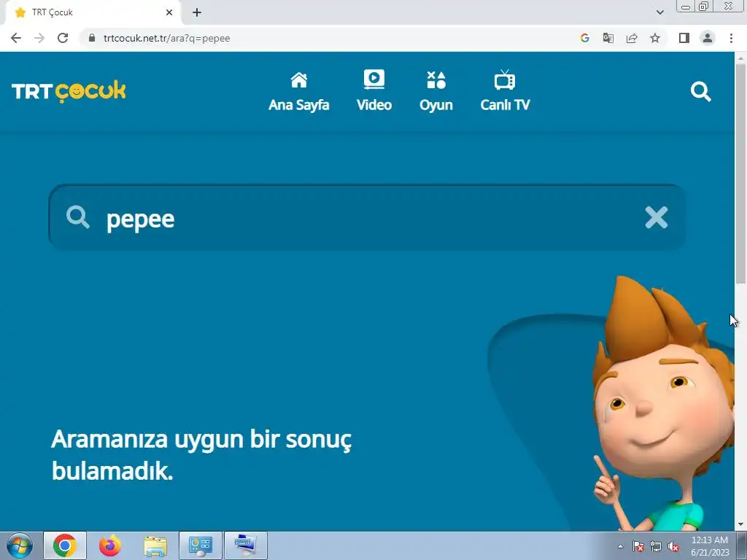
Task: Close the TRT Çocuk tab
Action: pyautogui.click(x=169, y=12)
